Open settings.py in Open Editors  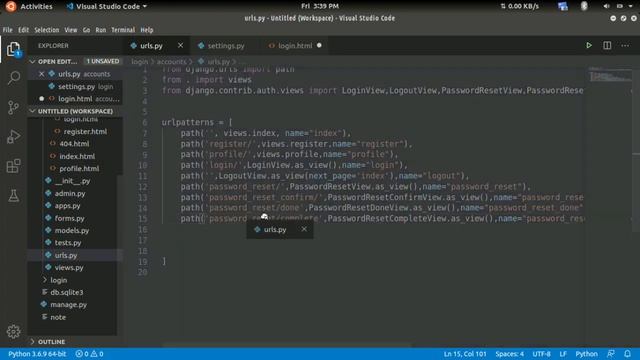(x=76, y=87)
